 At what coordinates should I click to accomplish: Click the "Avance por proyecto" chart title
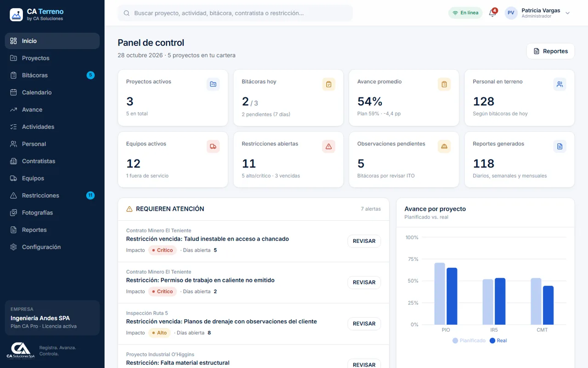[x=435, y=209]
